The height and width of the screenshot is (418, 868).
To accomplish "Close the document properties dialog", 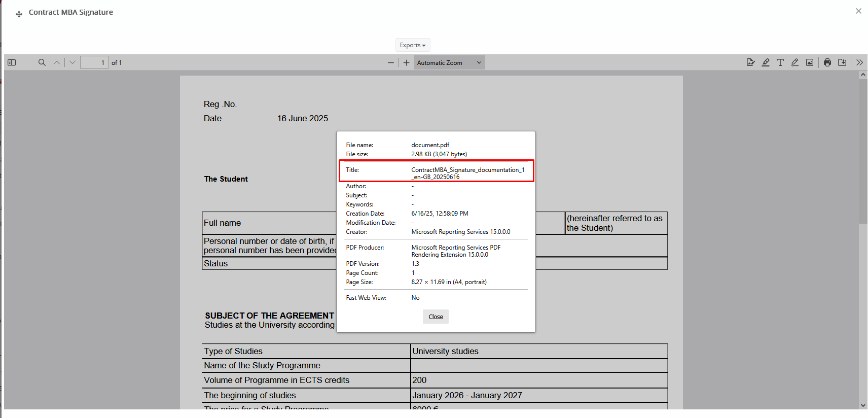I will 436,317.
